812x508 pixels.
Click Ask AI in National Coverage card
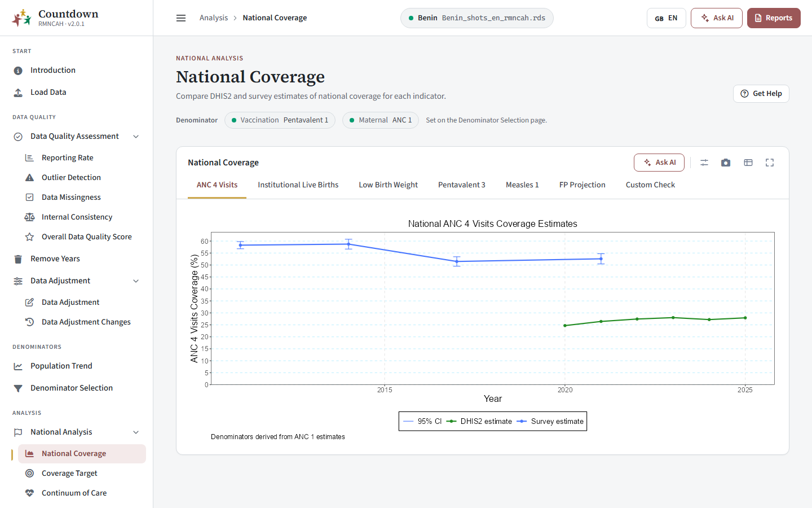[x=659, y=163]
